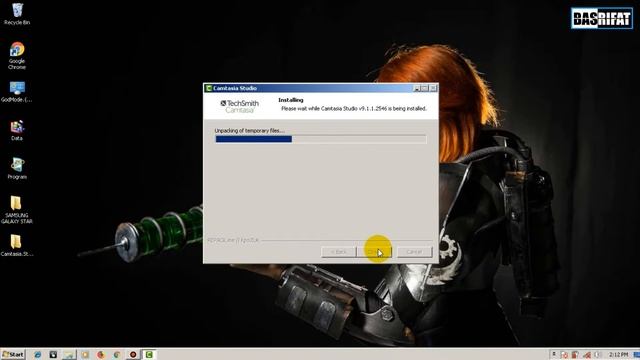Click the Next button under the cursor
640x360 pixels.
375,252
